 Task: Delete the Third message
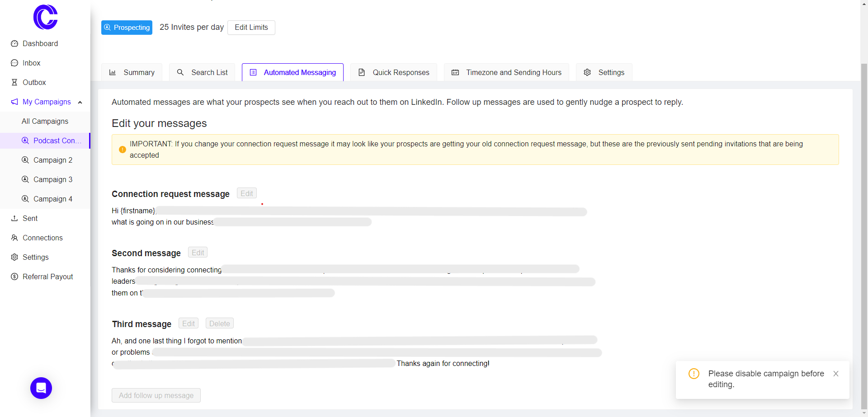[220, 324]
